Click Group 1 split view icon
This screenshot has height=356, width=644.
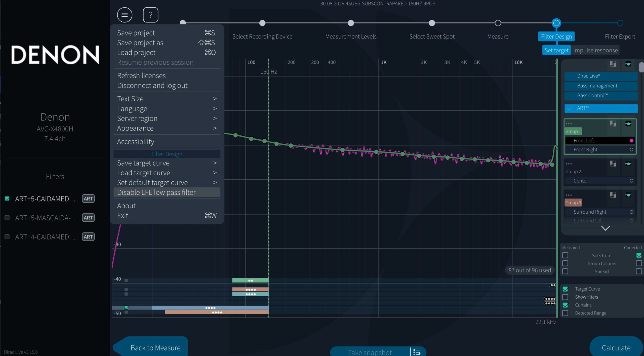pyautogui.click(x=613, y=124)
